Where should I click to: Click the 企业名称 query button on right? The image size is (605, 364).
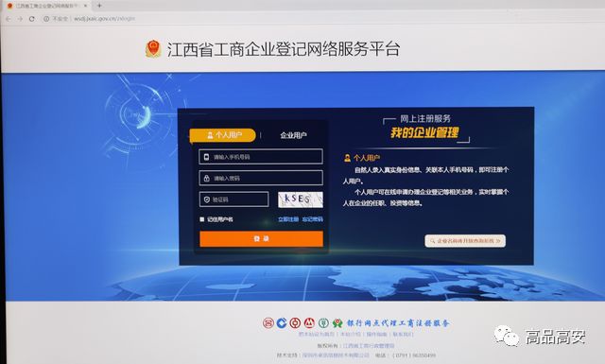click(x=465, y=241)
